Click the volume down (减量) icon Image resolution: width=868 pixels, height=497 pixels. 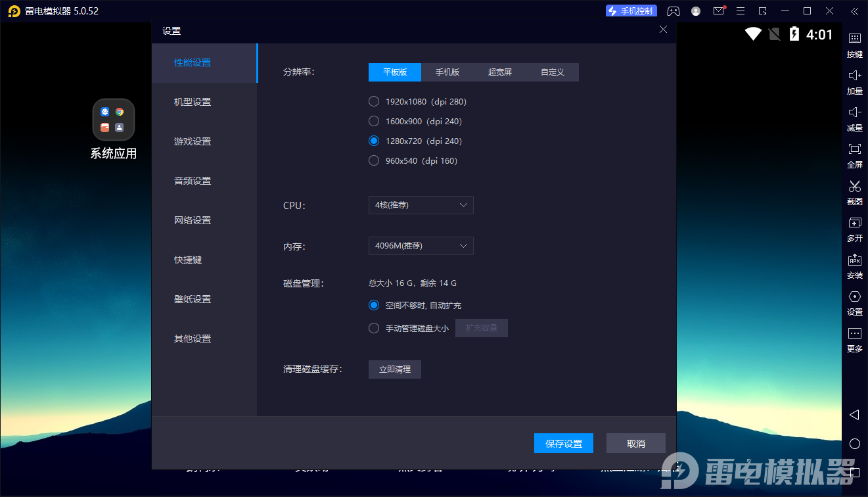(x=854, y=113)
